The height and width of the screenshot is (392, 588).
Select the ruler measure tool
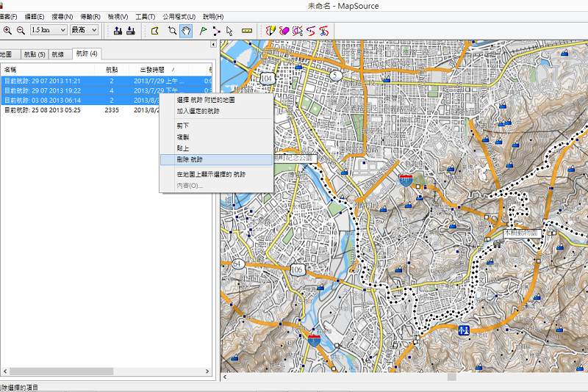click(247, 30)
